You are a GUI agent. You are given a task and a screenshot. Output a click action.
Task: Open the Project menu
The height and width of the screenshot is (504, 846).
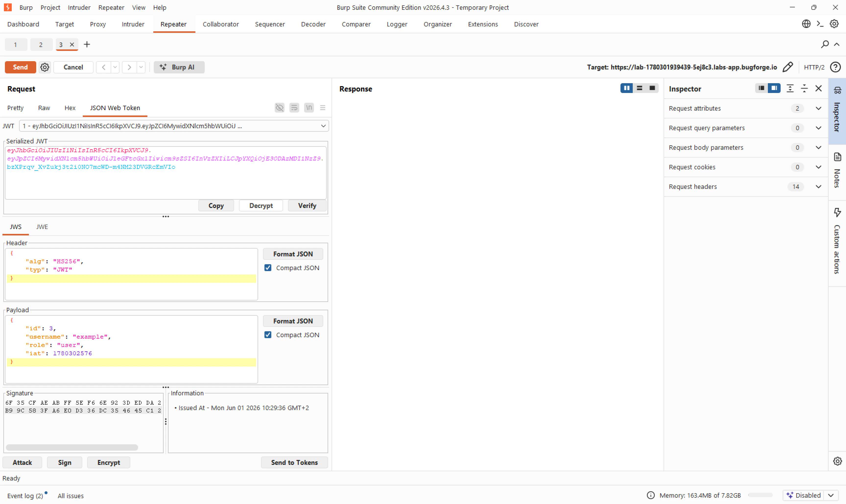50,8
